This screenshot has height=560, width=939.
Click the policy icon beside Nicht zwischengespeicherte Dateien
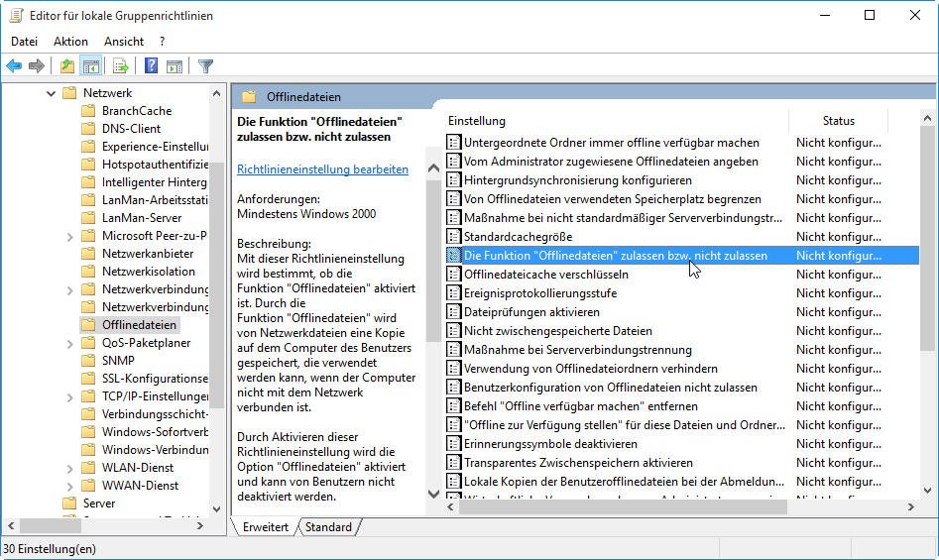(454, 331)
